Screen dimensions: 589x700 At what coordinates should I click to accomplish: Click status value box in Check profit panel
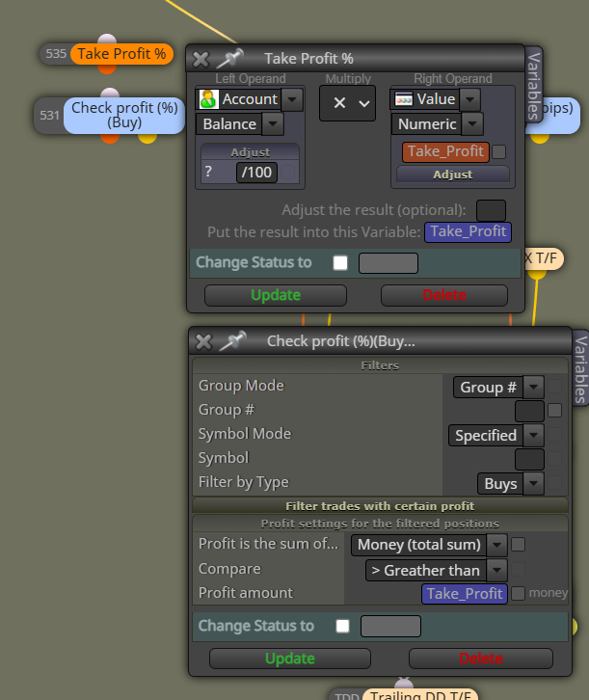click(x=390, y=627)
